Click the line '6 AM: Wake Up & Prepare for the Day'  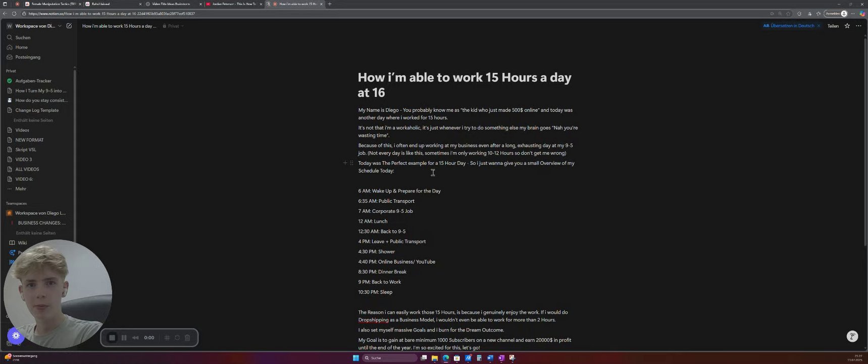click(399, 191)
